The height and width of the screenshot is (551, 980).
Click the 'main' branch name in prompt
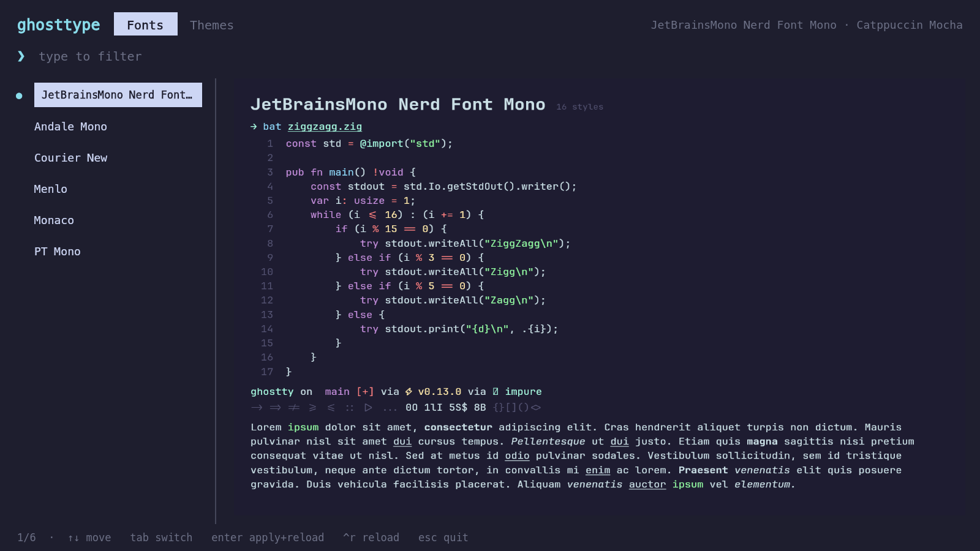pyautogui.click(x=337, y=391)
